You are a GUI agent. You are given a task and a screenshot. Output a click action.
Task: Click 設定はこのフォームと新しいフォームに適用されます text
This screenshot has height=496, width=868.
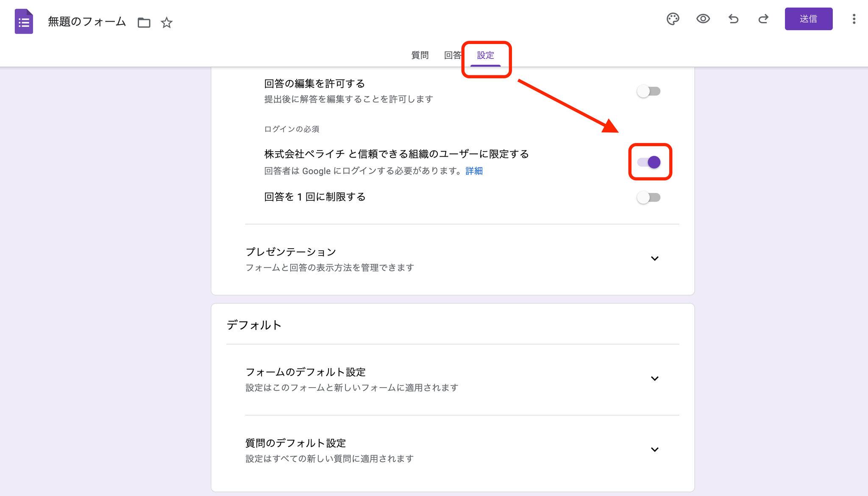tap(352, 388)
